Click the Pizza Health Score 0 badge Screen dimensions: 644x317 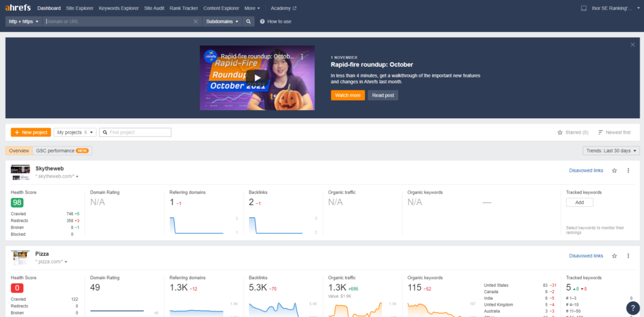pyautogui.click(x=17, y=288)
